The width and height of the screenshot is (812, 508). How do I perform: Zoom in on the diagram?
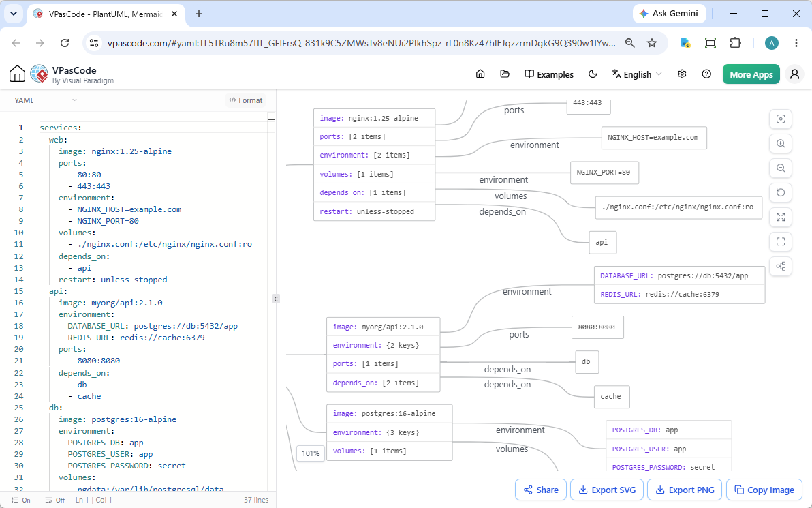781,144
